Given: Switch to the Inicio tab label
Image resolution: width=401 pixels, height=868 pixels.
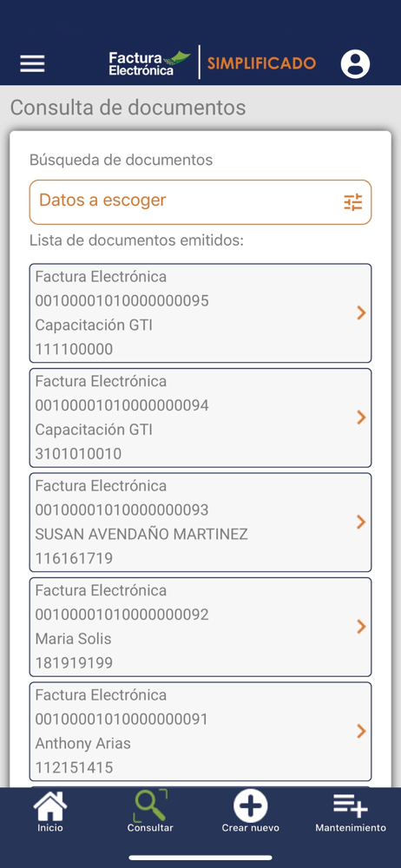Looking at the screenshot, I should 50,828.
